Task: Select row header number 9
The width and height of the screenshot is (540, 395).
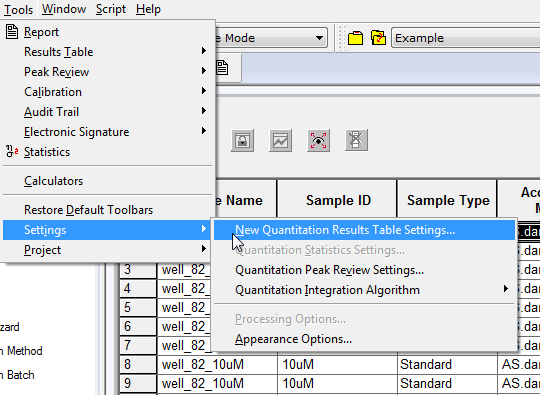Action: 138,383
